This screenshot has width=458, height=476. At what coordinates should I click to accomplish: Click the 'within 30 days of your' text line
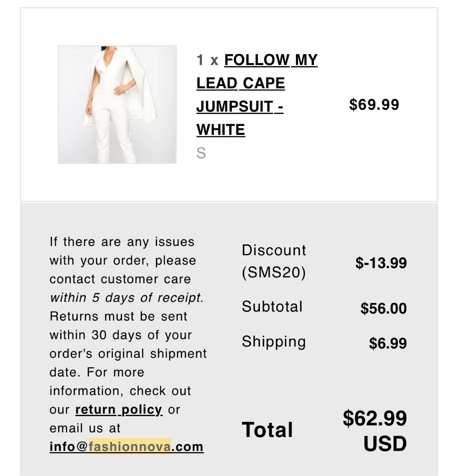point(121,335)
